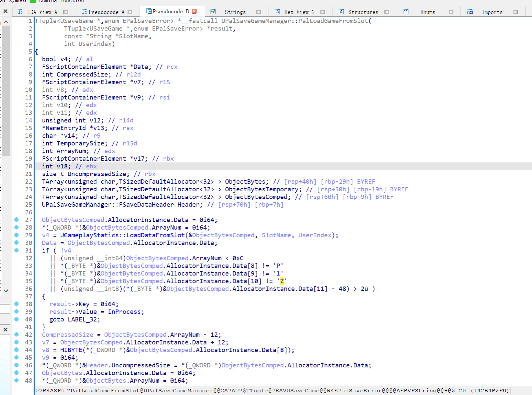532x395 pixels.
Task: Click 'SlotName' argument on line 29
Action: point(276,235)
